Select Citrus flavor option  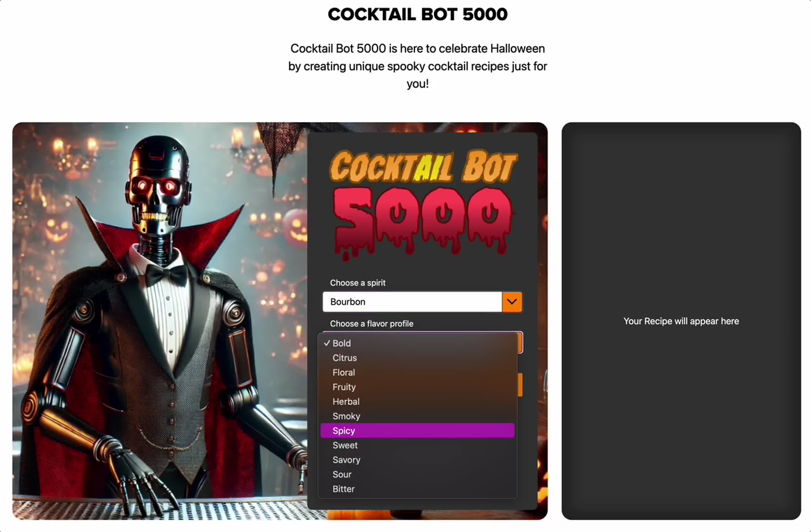point(344,358)
